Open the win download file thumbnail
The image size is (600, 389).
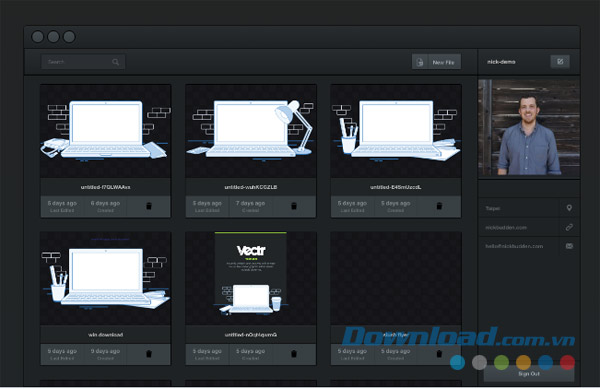click(x=106, y=278)
